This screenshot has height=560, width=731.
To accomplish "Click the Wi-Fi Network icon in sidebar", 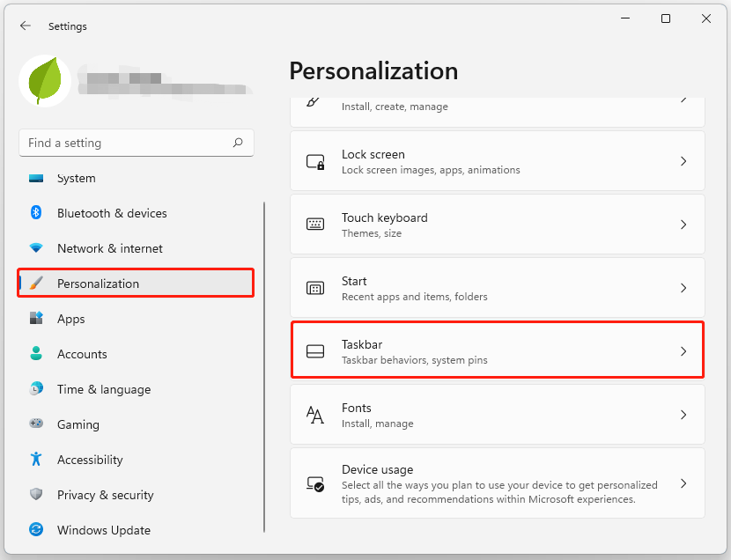I will pyautogui.click(x=36, y=247).
